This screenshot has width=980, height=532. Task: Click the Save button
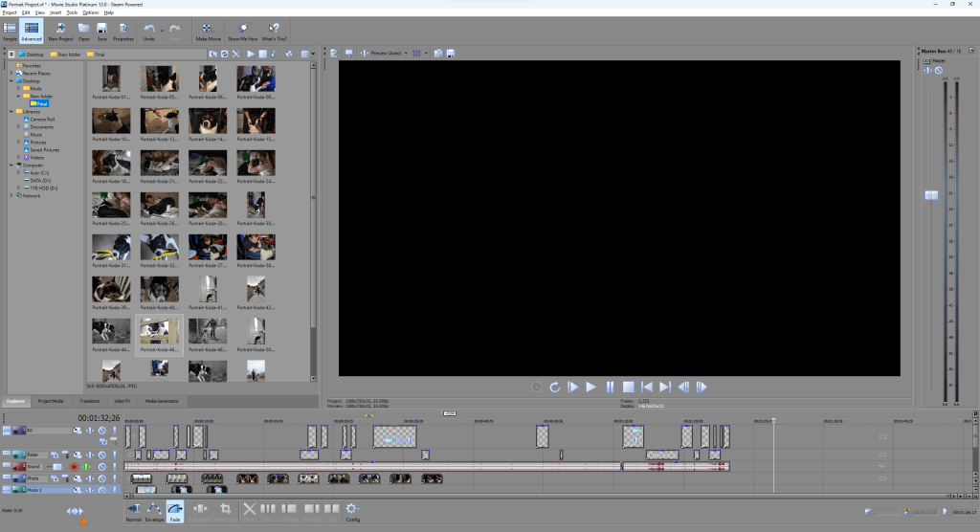tap(101, 32)
